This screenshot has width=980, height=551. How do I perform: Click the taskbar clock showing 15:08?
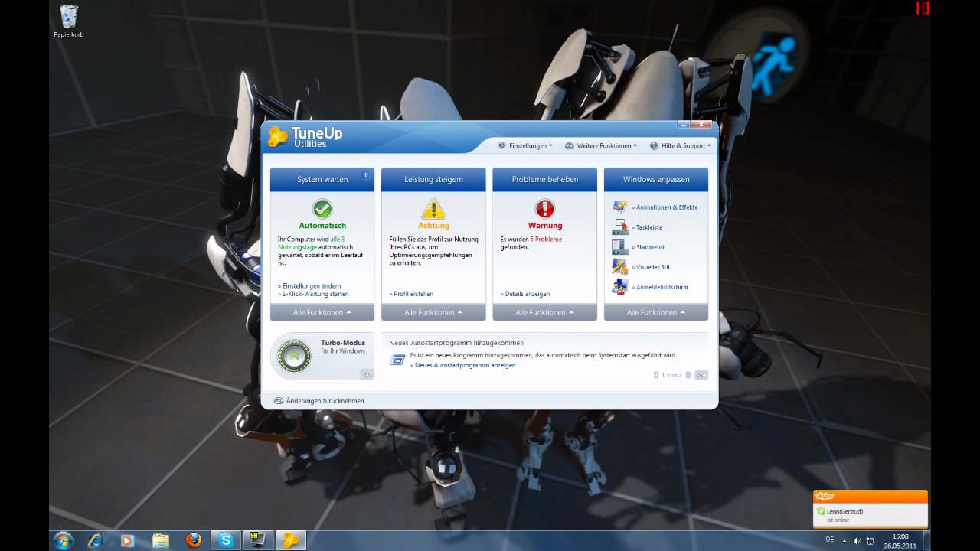click(900, 540)
